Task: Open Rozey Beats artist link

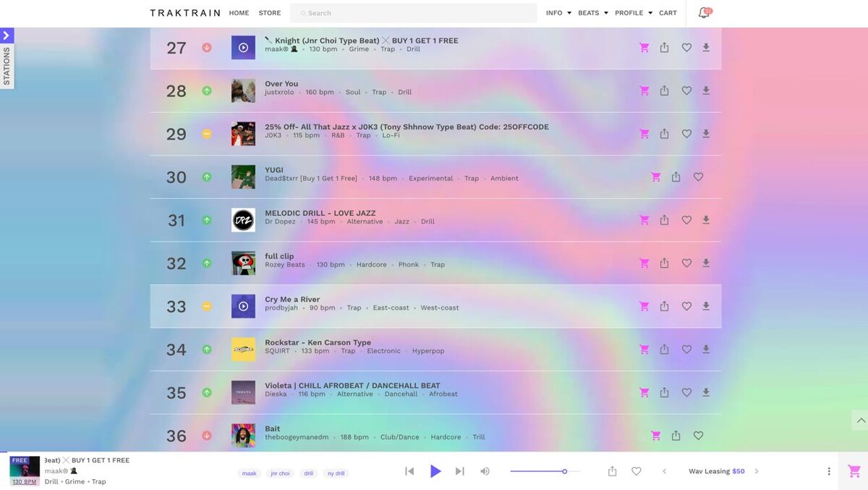Action: click(x=285, y=264)
